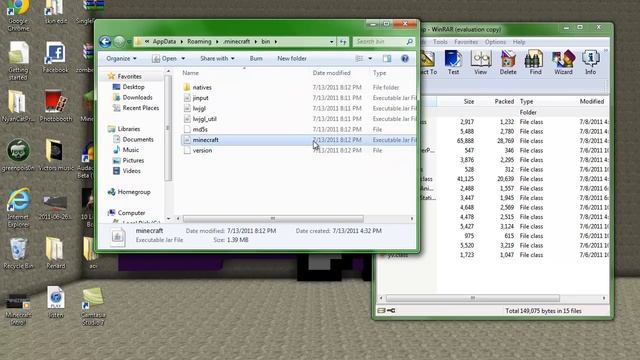Image resolution: width=640 pixels, height=360 pixels.
Task: Select the jinput jar file
Action: pyautogui.click(x=196, y=98)
